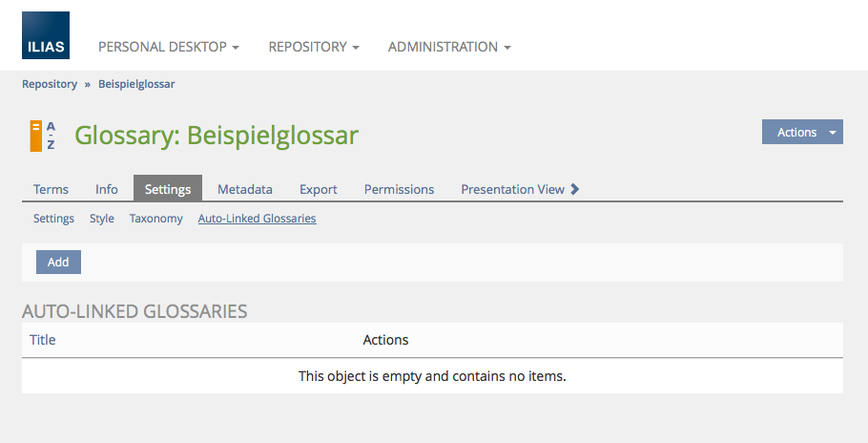The width and height of the screenshot is (868, 443).
Task: Switch to the Export tab
Action: 319,189
